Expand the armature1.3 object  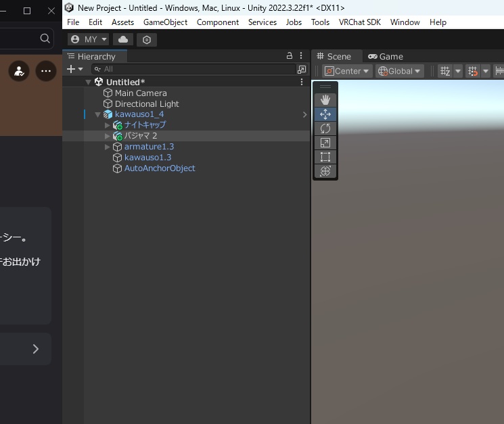click(108, 147)
